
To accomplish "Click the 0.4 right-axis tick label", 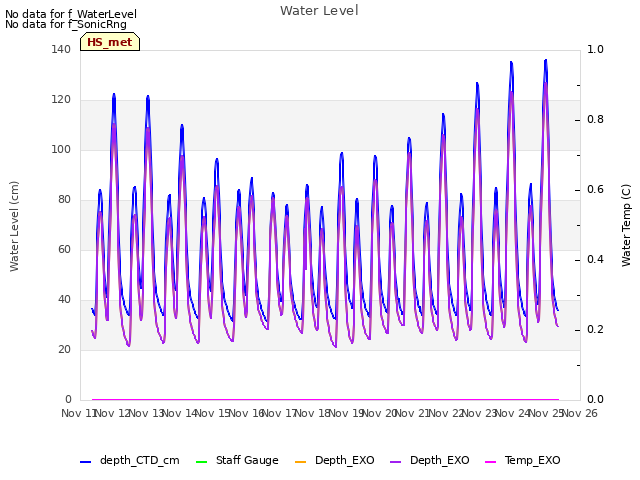I will [595, 260].
